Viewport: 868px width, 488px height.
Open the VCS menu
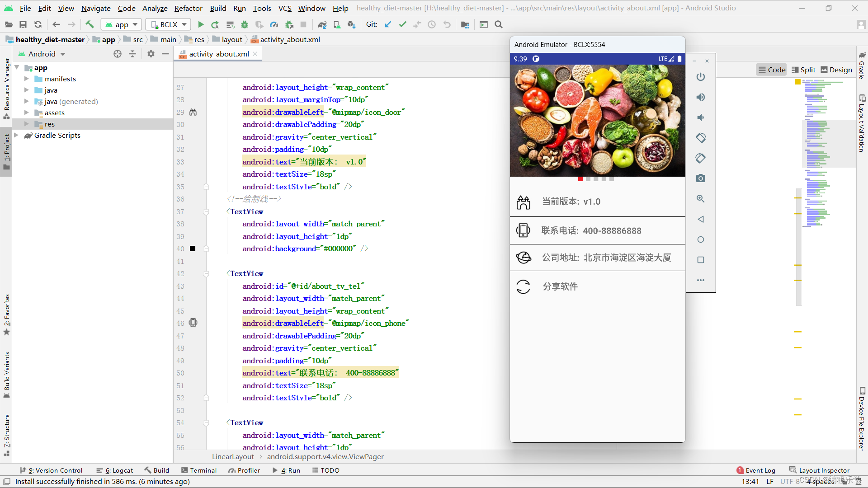[284, 8]
